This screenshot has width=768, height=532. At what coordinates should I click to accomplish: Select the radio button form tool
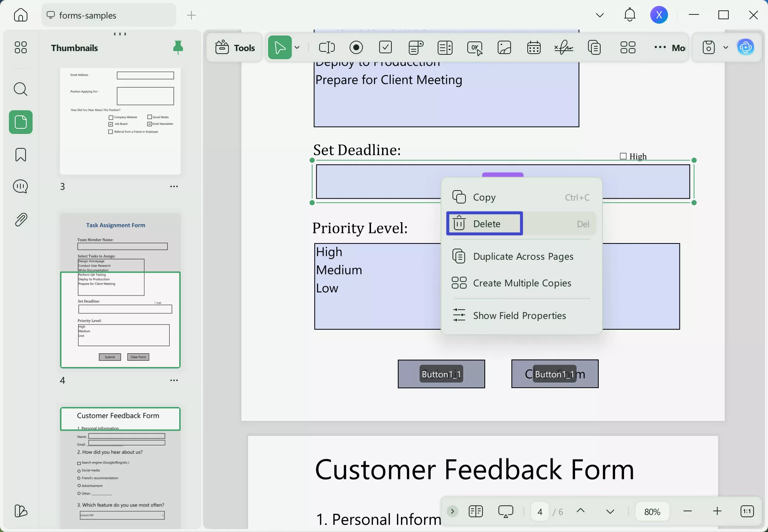356,47
